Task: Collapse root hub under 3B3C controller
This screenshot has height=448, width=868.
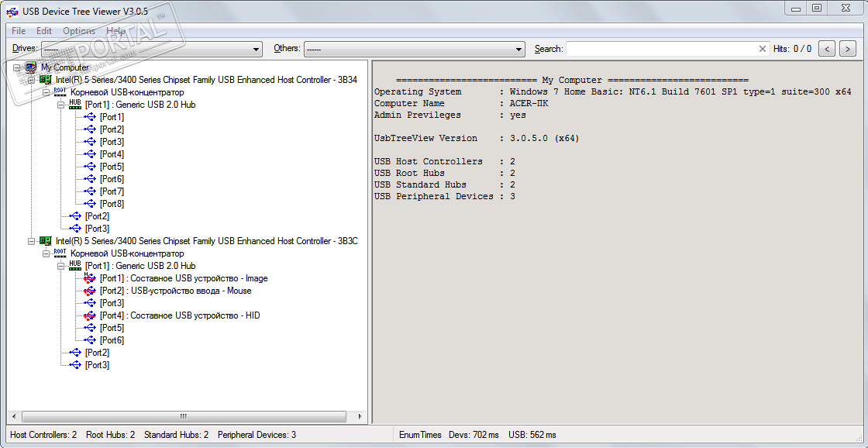Action: coord(46,253)
